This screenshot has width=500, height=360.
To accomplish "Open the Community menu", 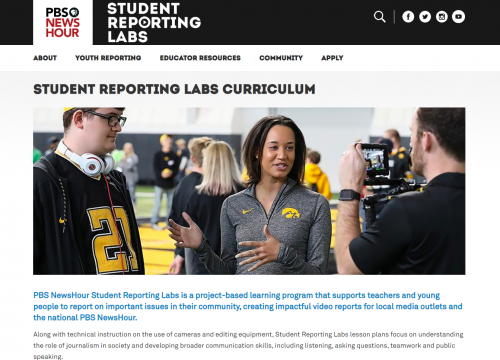I will (x=281, y=58).
